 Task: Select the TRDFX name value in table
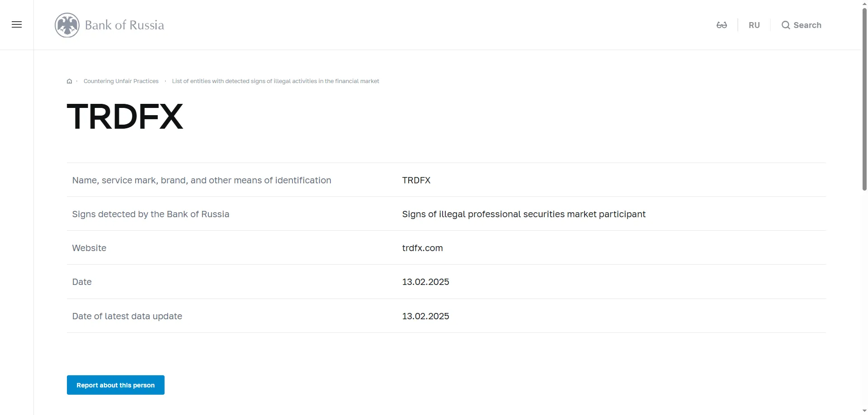[x=416, y=180]
